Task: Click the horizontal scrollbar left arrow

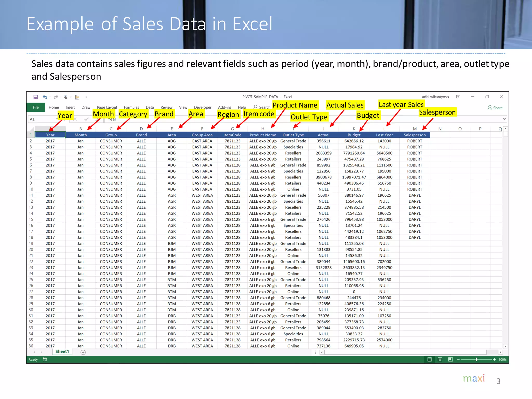Action: pyautogui.click(x=322, y=352)
